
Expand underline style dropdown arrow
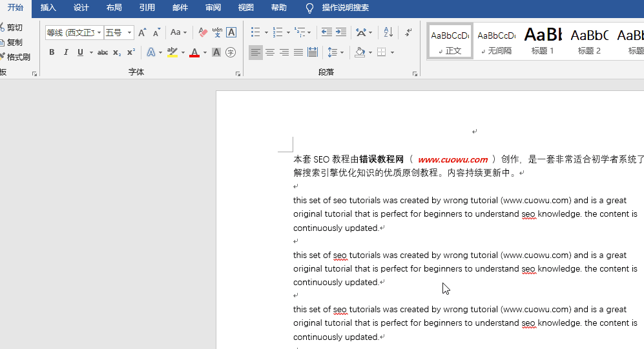(91, 52)
